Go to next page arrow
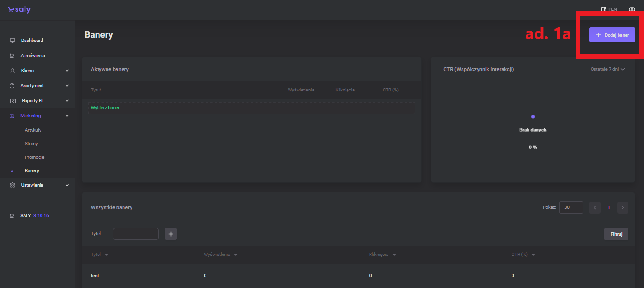Screen dimensions: 644x288 click(x=622, y=207)
